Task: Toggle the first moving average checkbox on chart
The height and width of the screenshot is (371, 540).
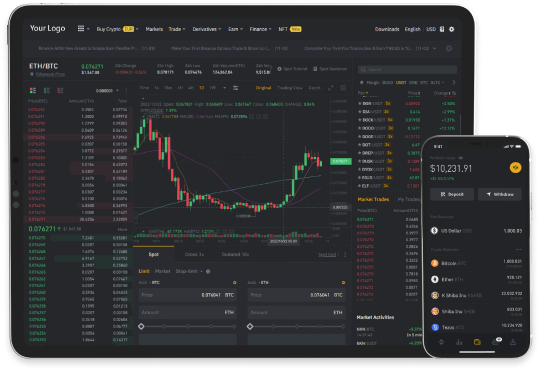Action: click(252, 117)
